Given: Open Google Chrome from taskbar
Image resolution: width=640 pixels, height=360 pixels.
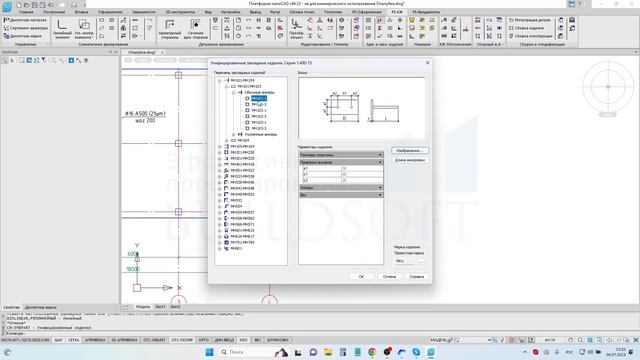Looking at the screenshot, I should [372, 352].
